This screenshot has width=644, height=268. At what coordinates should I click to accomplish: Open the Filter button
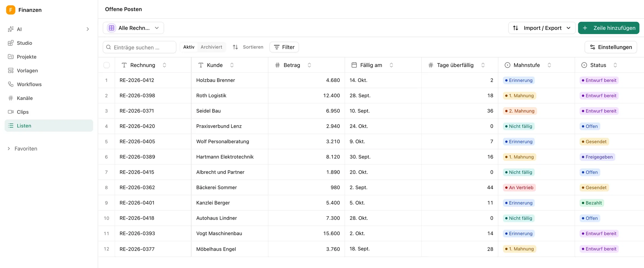pyautogui.click(x=284, y=47)
